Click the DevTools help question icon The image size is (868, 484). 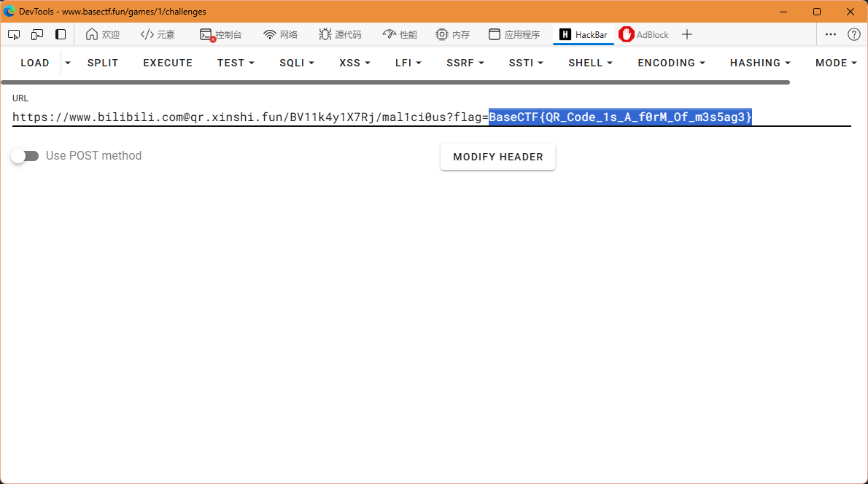(x=853, y=34)
